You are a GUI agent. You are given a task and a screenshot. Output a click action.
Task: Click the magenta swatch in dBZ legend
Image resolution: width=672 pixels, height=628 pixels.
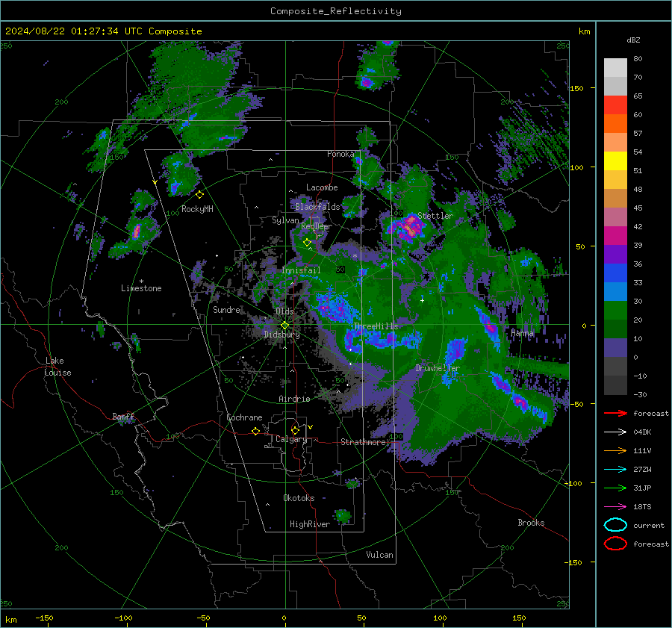(615, 236)
